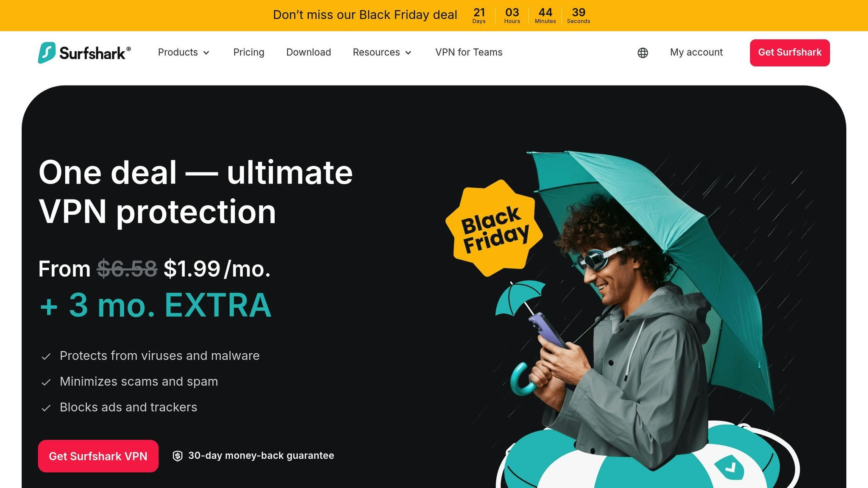Click the money-back guarantee shield icon
Image resolution: width=868 pixels, height=488 pixels.
[x=178, y=456]
